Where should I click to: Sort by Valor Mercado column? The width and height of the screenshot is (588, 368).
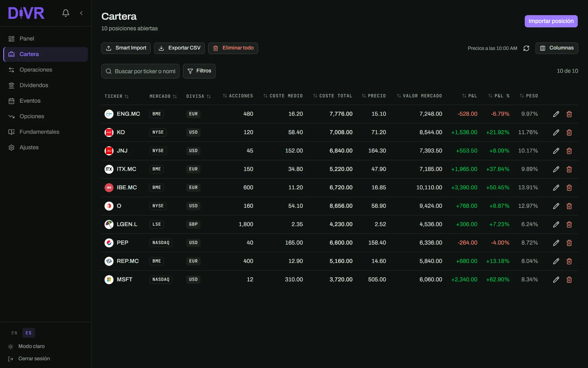(x=419, y=96)
